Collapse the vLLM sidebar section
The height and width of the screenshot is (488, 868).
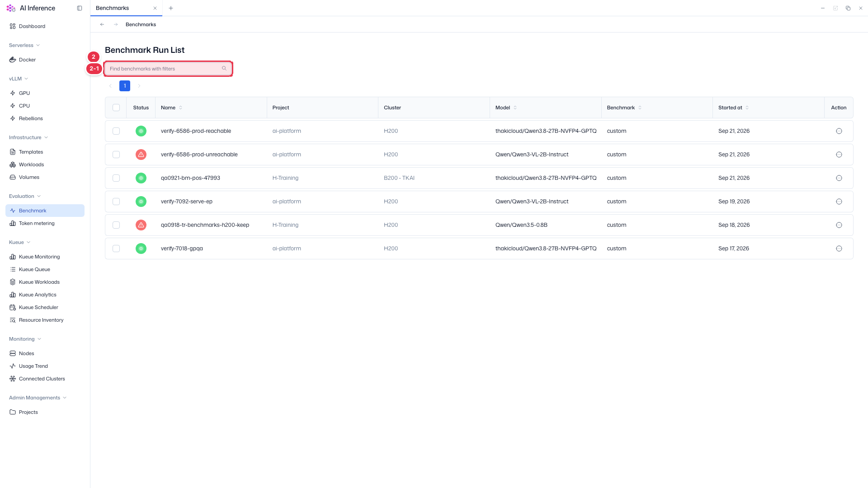tap(19, 79)
